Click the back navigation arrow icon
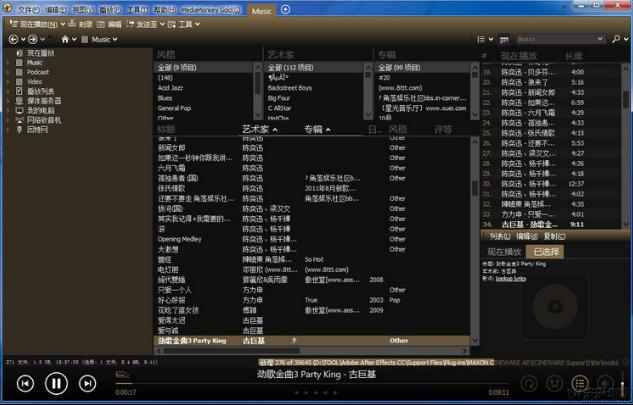Screen dimensions: 633x405 click(x=14, y=39)
